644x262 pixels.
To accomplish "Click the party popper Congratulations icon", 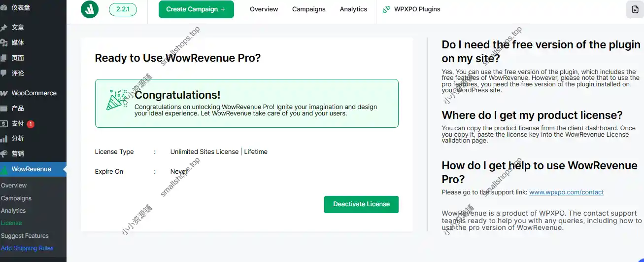I will click(117, 100).
